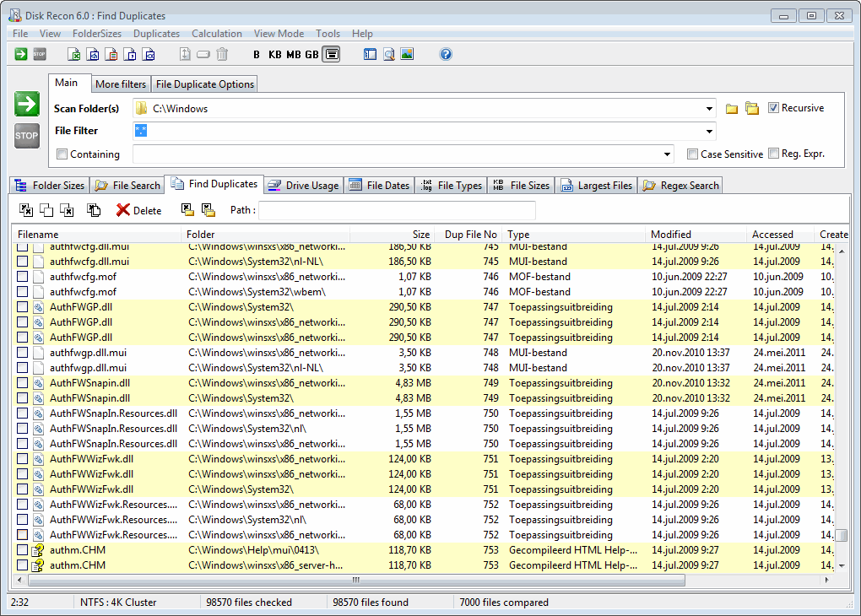This screenshot has width=861, height=616.
Task: Click the single folder icon
Action: [x=731, y=109]
